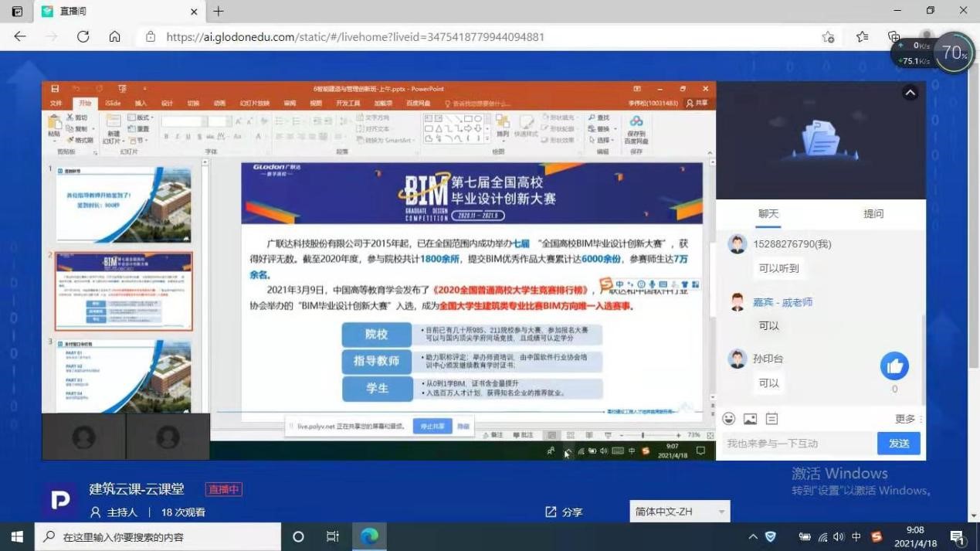Click 保存到百度网盘 in the PowerPoint ribbon
Viewport: 980px width, 551px height.
(636, 129)
